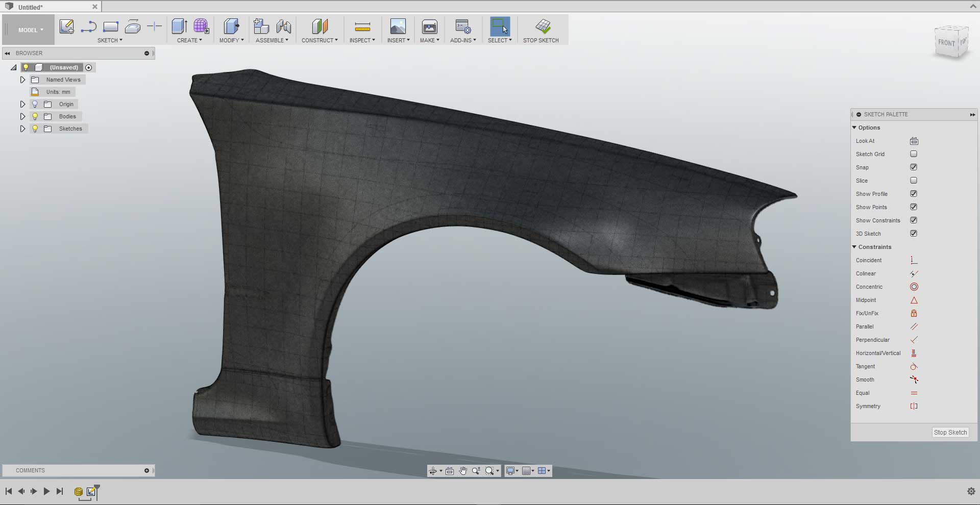Select the sketch feature in timeline
The height and width of the screenshot is (505, 980).
pos(91,492)
